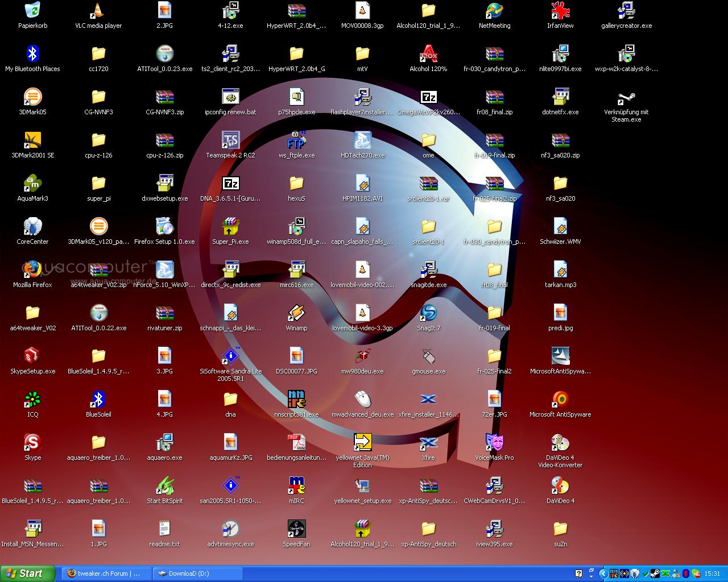Select the Winamp shortcut icon
The width and height of the screenshot is (728, 582).
(x=296, y=313)
